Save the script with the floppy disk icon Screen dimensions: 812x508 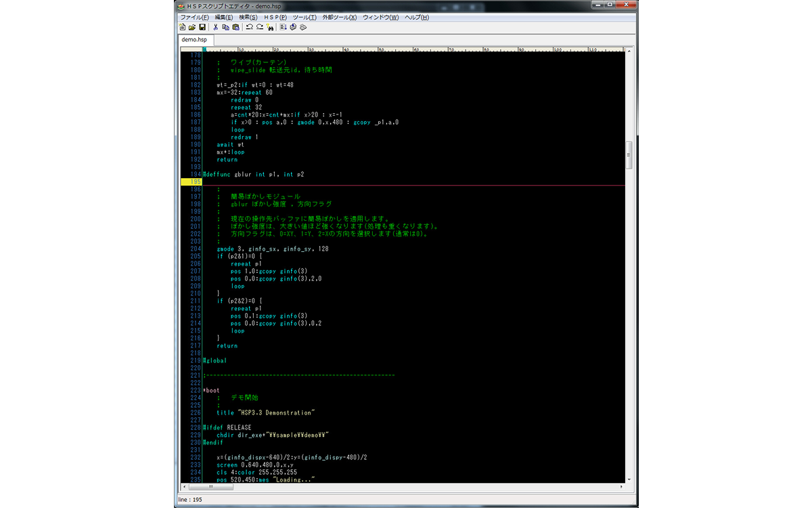click(x=202, y=27)
